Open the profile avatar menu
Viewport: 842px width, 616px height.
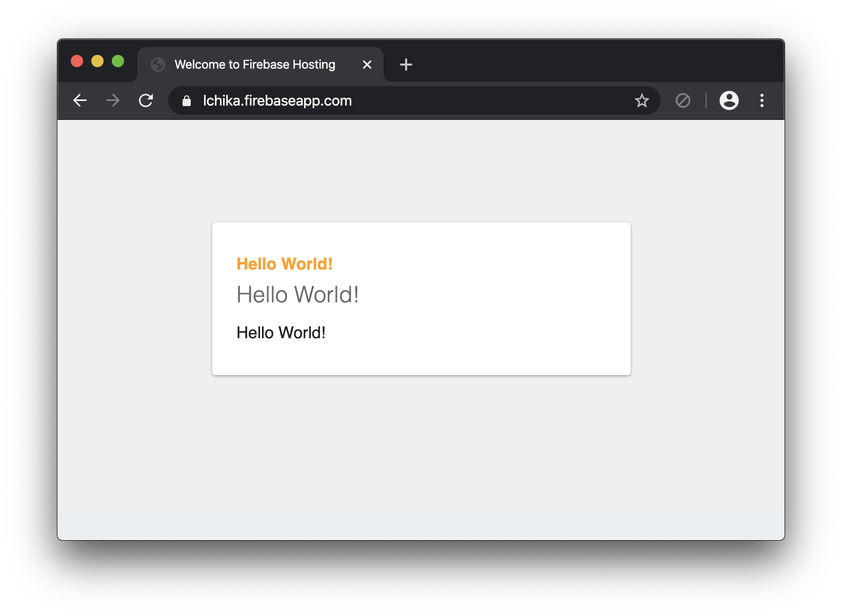(x=729, y=100)
